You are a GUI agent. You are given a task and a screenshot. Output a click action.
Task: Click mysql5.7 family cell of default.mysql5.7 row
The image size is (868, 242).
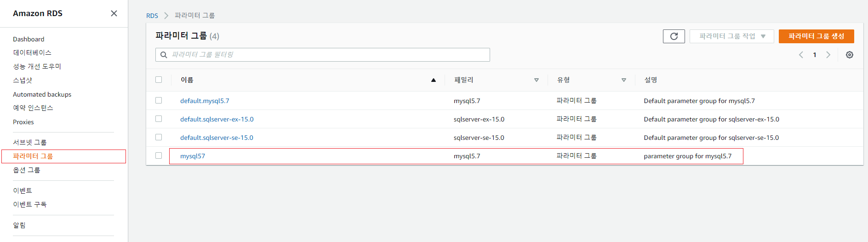click(467, 101)
